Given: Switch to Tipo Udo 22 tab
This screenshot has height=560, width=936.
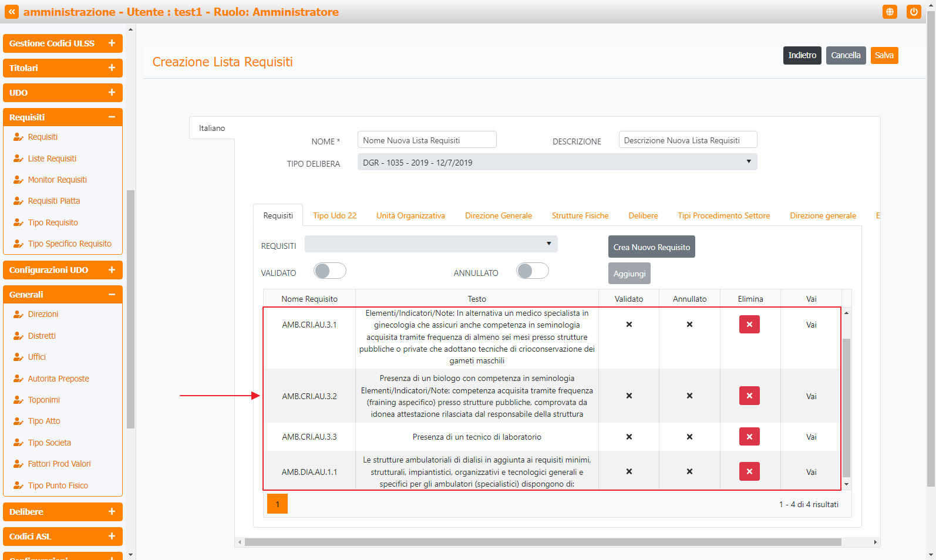Looking at the screenshot, I should (335, 215).
